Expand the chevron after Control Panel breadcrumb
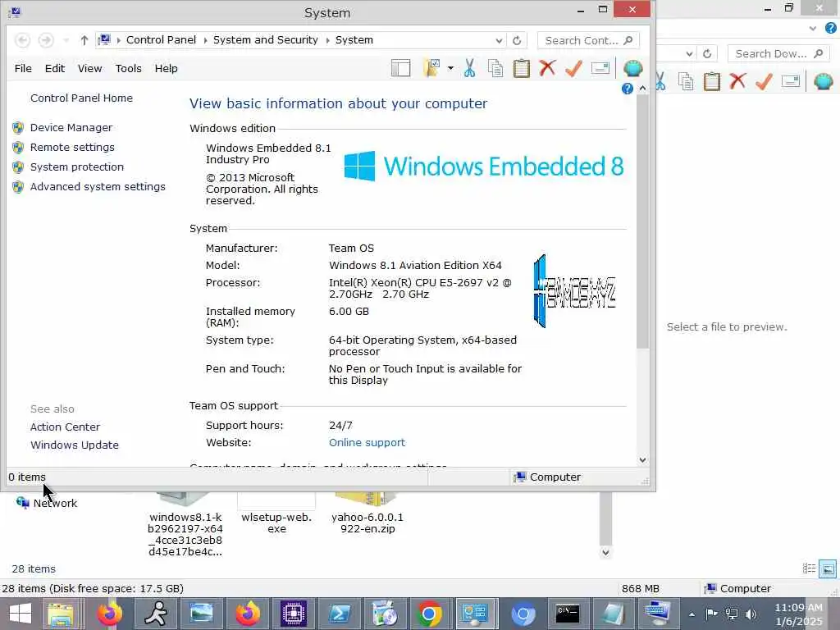Image resolution: width=840 pixels, height=630 pixels. click(x=204, y=40)
